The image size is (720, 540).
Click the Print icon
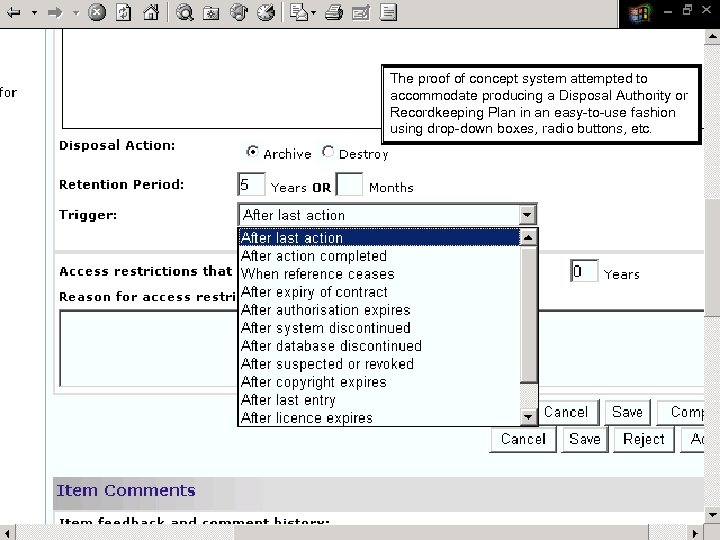(x=334, y=12)
